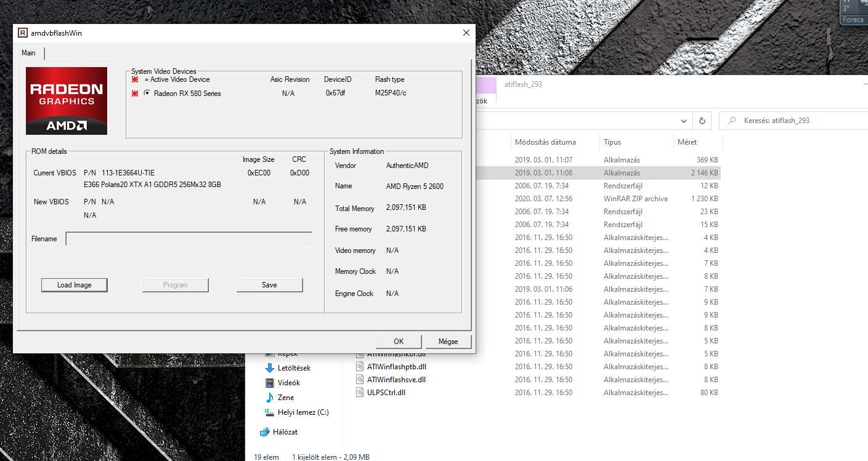Click OK in amdvbflashWin dialog
This screenshot has height=461, width=868.
coord(399,342)
